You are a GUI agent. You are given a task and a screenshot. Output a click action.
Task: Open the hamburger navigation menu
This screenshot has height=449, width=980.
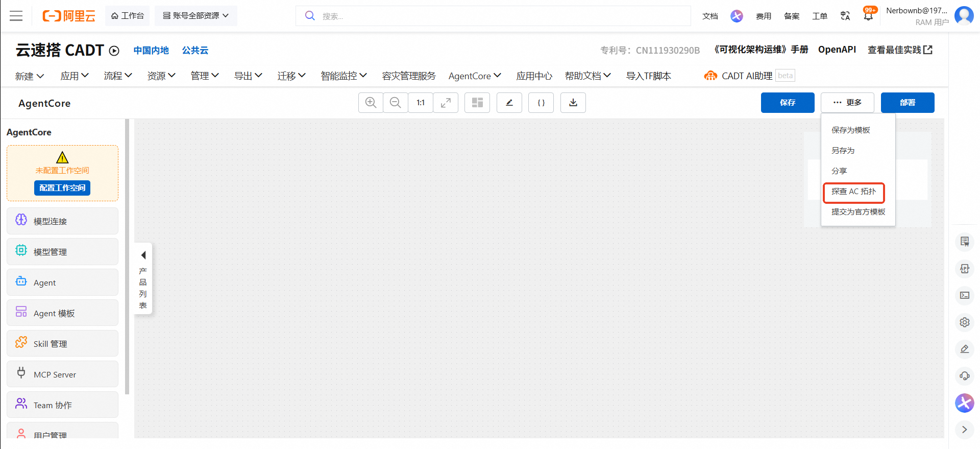pyautogui.click(x=16, y=16)
